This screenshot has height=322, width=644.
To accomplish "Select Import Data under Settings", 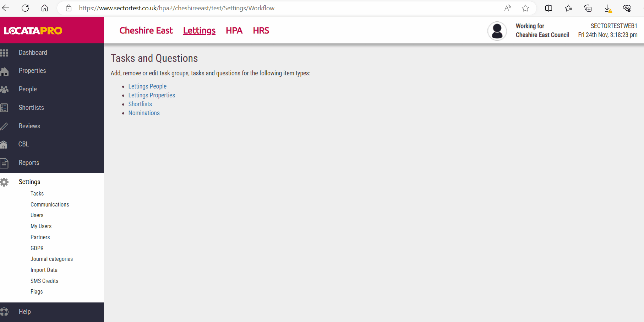I will [x=44, y=270].
